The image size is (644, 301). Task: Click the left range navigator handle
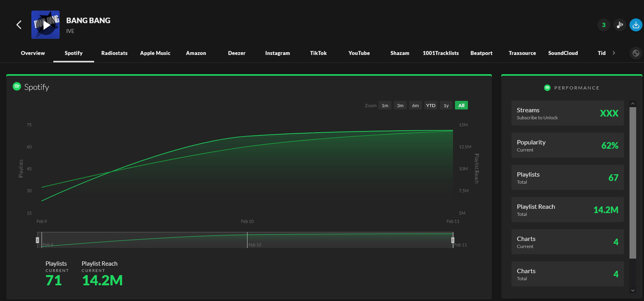point(38,240)
